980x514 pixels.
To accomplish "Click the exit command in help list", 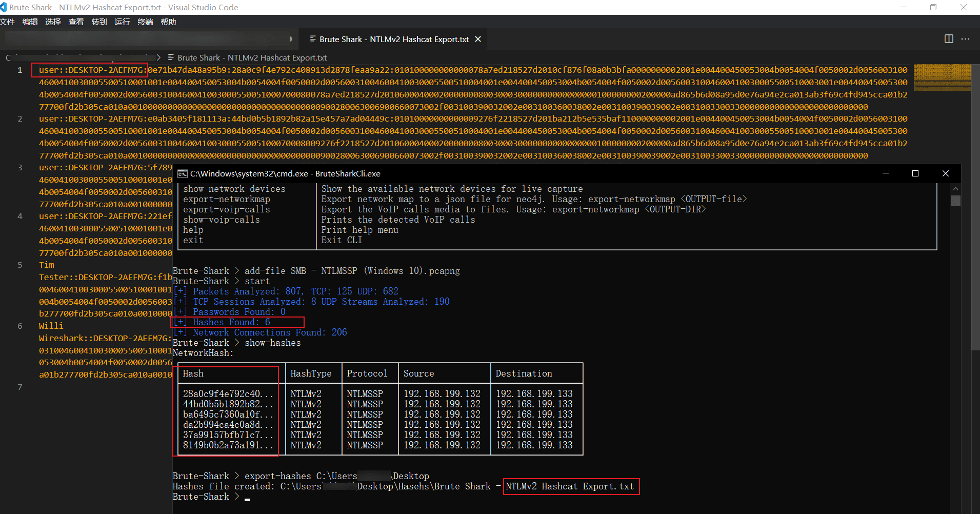I will coord(193,240).
